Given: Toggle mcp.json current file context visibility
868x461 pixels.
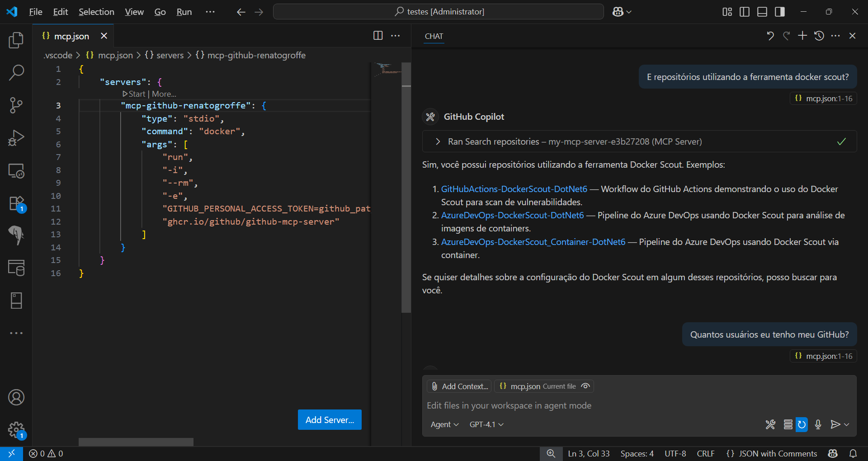Looking at the screenshot, I should [585, 386].
